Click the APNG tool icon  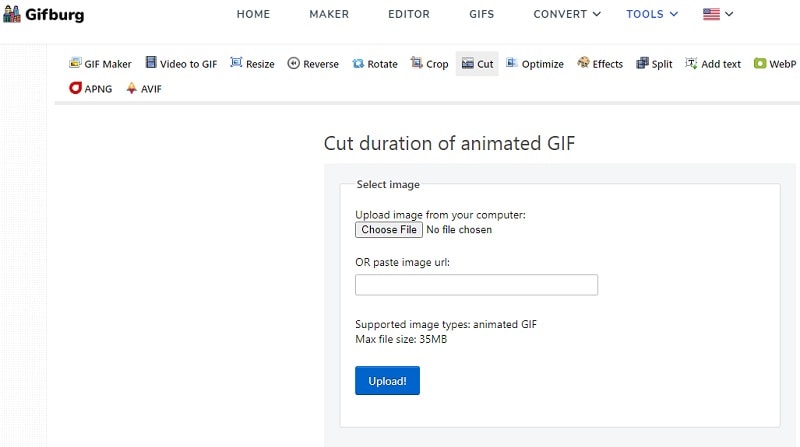pyautogui.click(x=76, y=88)
